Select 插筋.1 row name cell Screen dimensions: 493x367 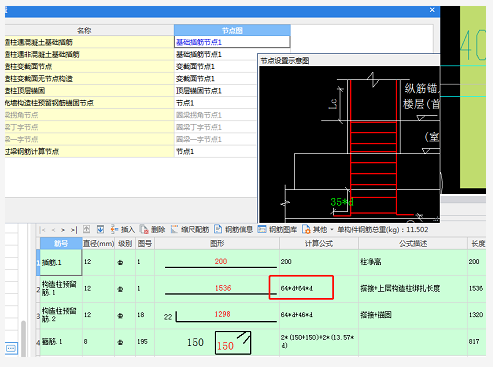61,262
